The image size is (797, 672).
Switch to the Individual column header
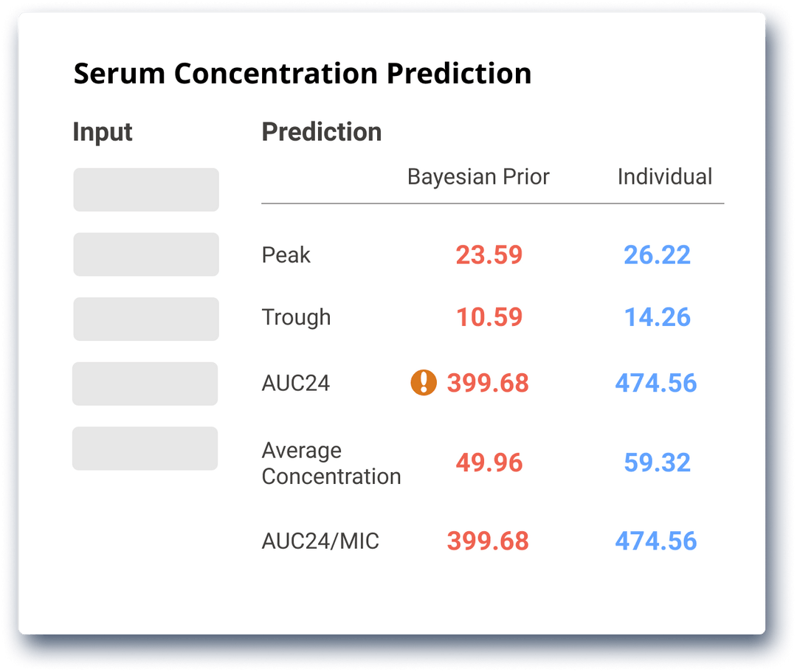click(x=664, y=176)
